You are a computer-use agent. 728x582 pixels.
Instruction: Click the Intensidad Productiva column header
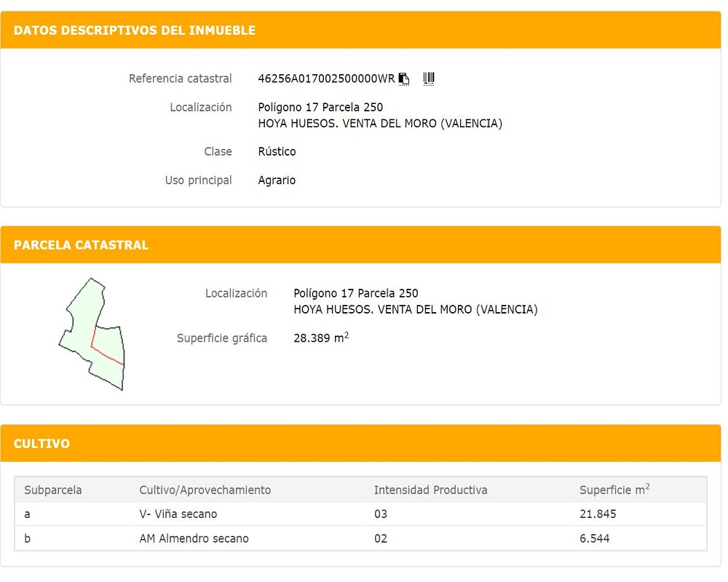pyautogui.click(x=430, y=490)
